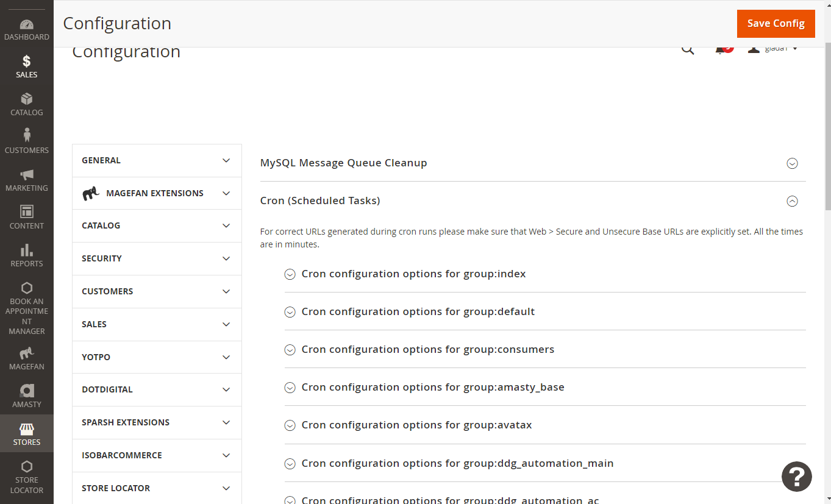Screen dimensions: 831x504
Task: Expand the GENERAL configuration tab
Action: 157,160
